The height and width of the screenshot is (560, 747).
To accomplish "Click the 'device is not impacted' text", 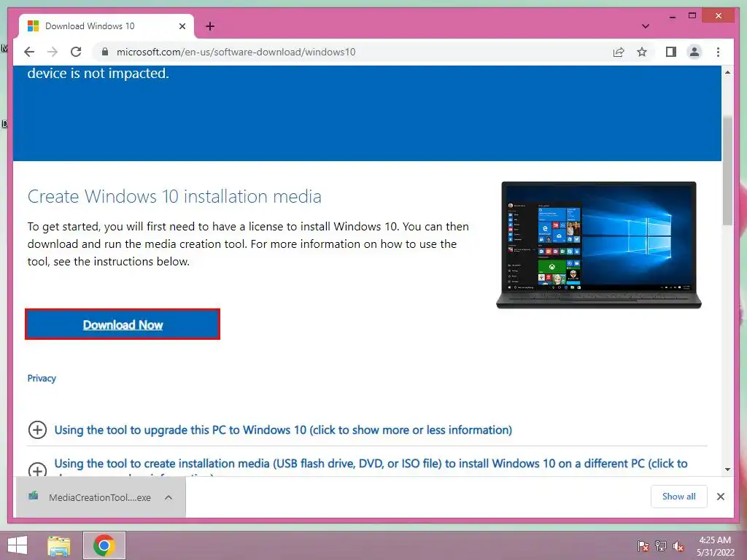I will [98, 74].
